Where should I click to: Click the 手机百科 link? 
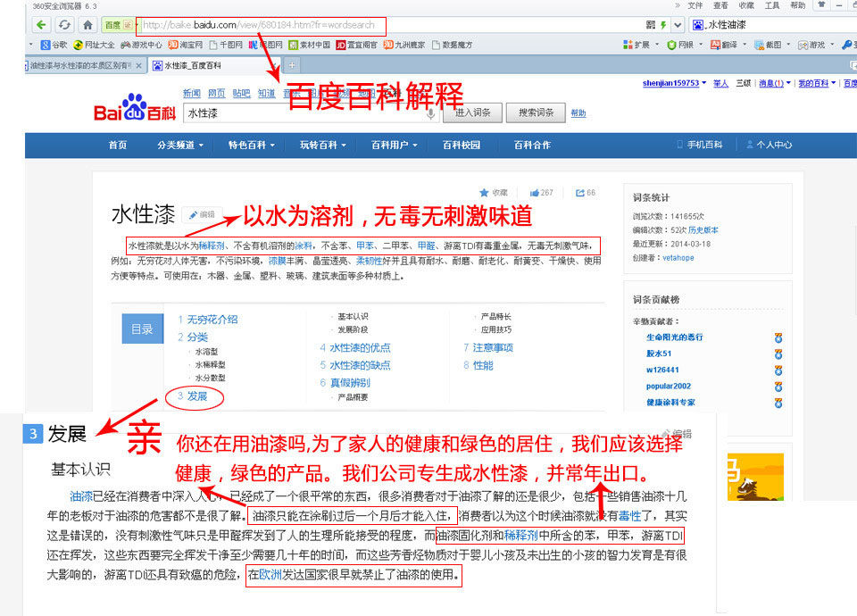coord(700,145)
